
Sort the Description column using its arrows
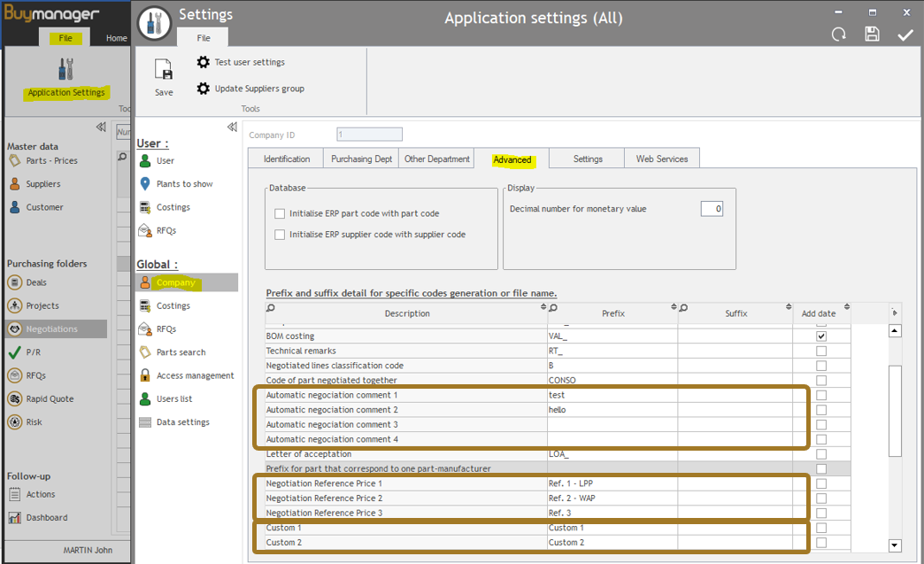543,307
